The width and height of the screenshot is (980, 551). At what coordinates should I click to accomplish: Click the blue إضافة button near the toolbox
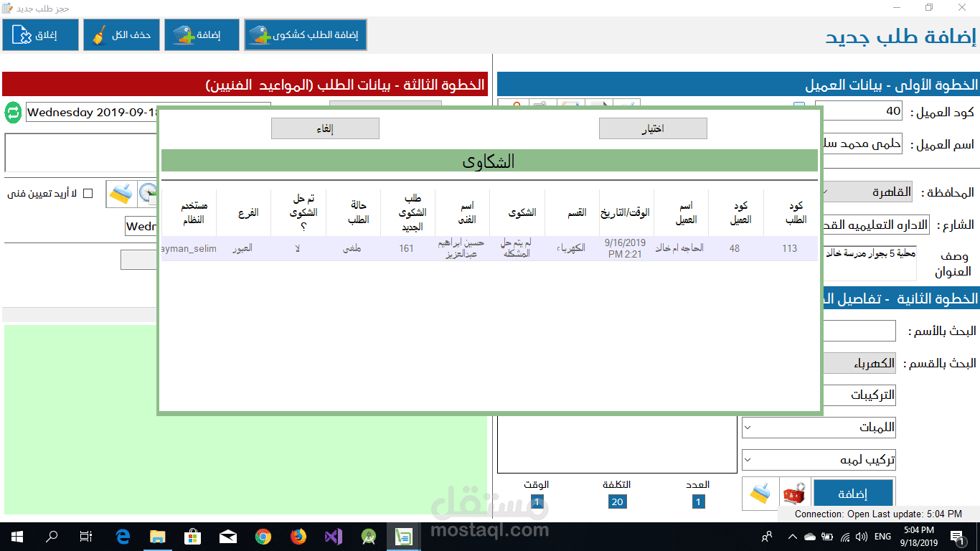(x=852, y=494)
